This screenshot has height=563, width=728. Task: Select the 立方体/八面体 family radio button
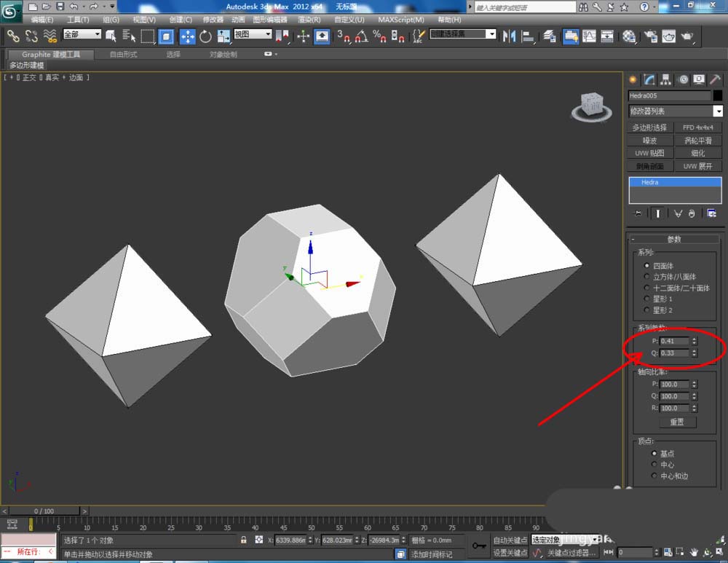click(646, 277)
